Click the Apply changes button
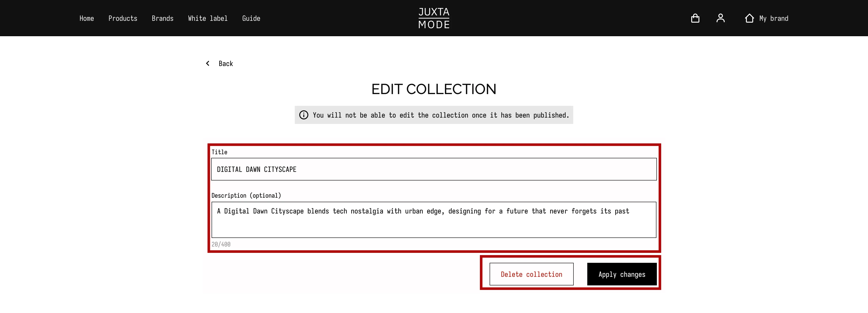The image size is (868, 313). pyautogui.click(x=622, y=274)
